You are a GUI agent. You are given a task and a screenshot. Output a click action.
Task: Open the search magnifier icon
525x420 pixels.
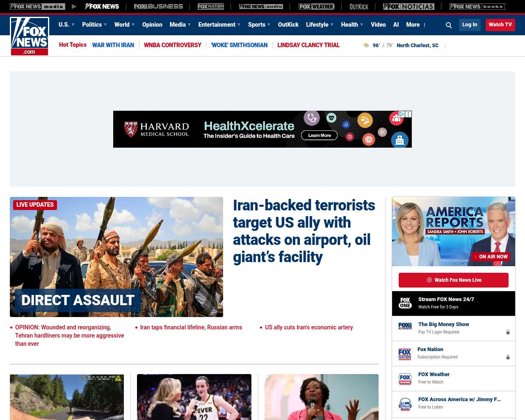[x=449, y=25]
